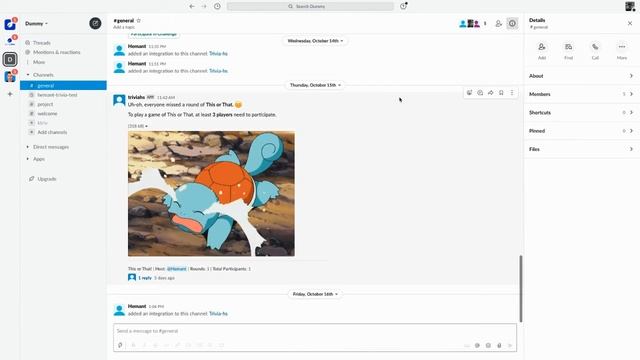Expand the Pinned section in Details
The height and width of the screenshot is (360, 640).
(581, 131)
